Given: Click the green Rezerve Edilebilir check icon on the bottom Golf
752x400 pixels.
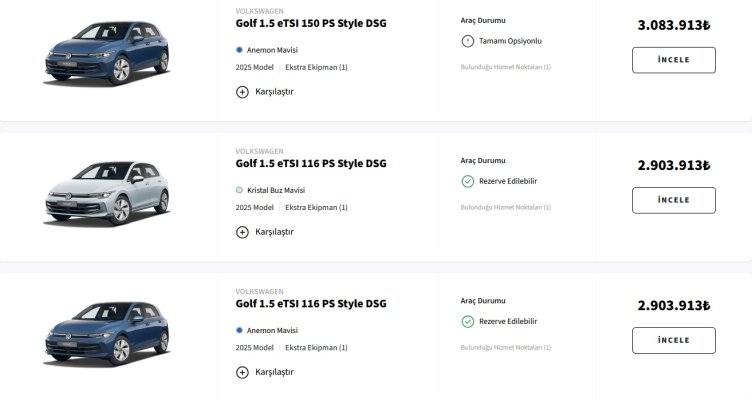Looking at the screenshot, I should pos(467,321).
